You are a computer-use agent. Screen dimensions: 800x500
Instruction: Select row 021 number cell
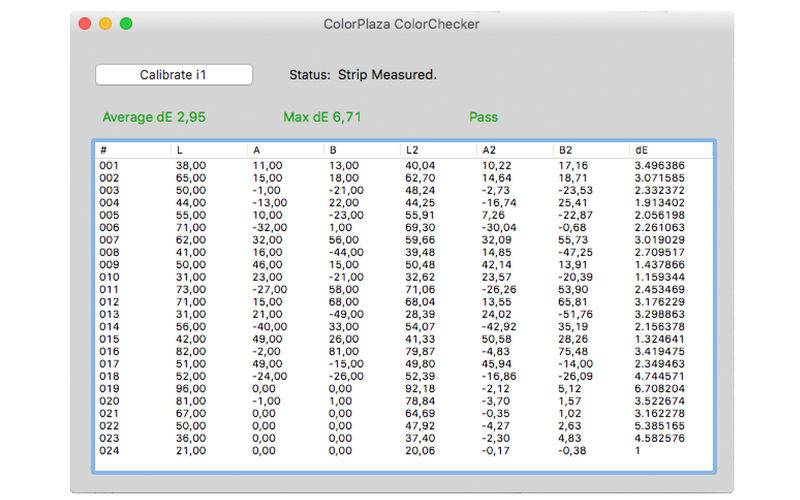tap(109, 413)
